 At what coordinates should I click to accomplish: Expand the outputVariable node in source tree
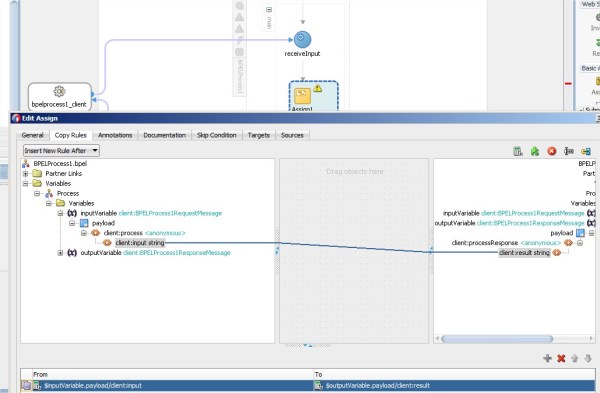[x=60, y=253]
